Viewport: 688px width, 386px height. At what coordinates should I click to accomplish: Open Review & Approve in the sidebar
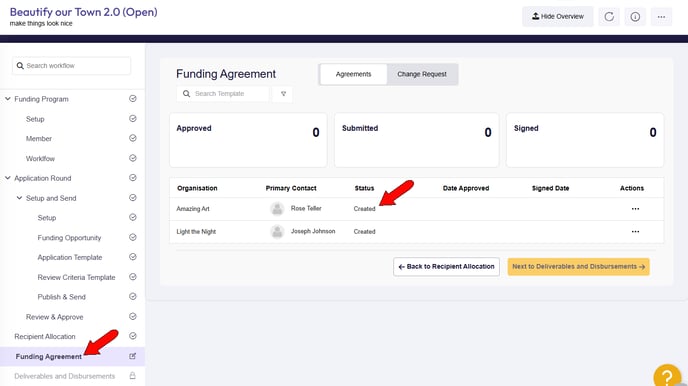tap(54, 317)
